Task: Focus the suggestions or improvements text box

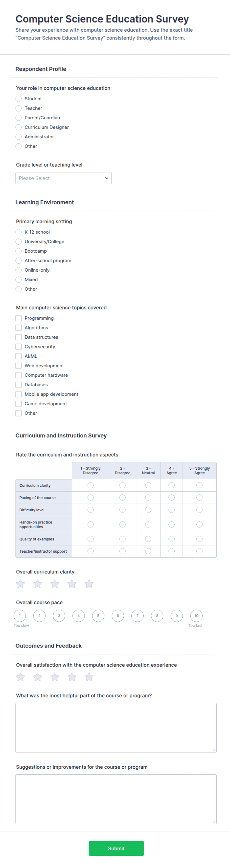Action: [116, 799]
